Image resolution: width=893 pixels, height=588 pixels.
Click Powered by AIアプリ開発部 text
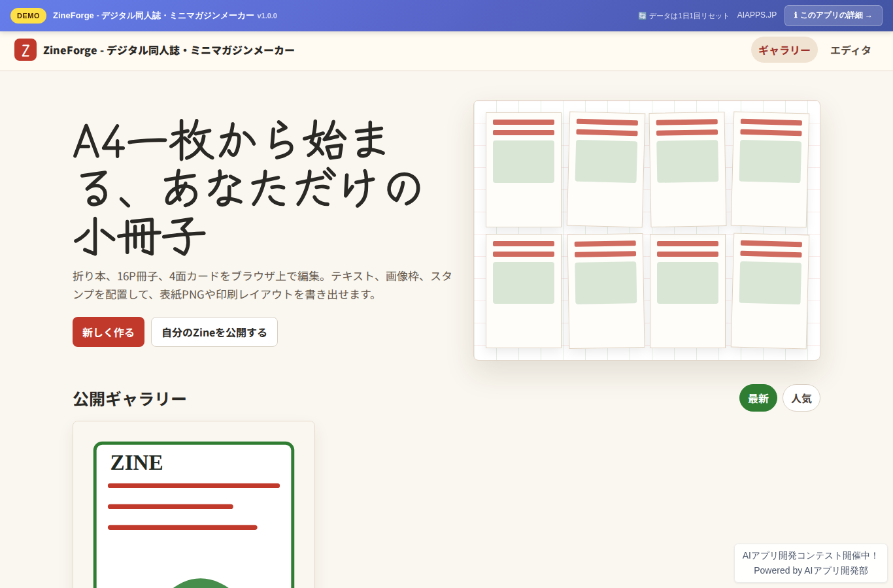click(811, 570)
